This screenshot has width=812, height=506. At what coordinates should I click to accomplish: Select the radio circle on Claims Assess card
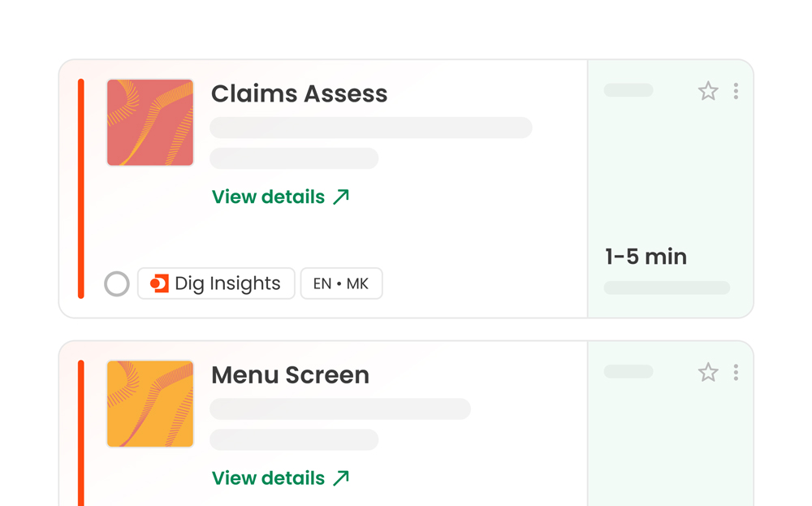[x=117, y=283]
